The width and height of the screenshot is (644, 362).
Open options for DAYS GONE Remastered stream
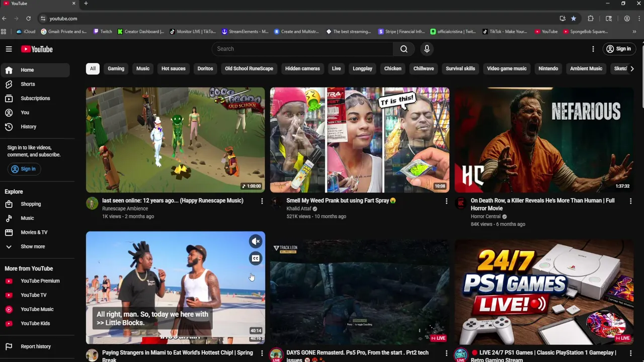pyautogui.click(x=446, y=353)
